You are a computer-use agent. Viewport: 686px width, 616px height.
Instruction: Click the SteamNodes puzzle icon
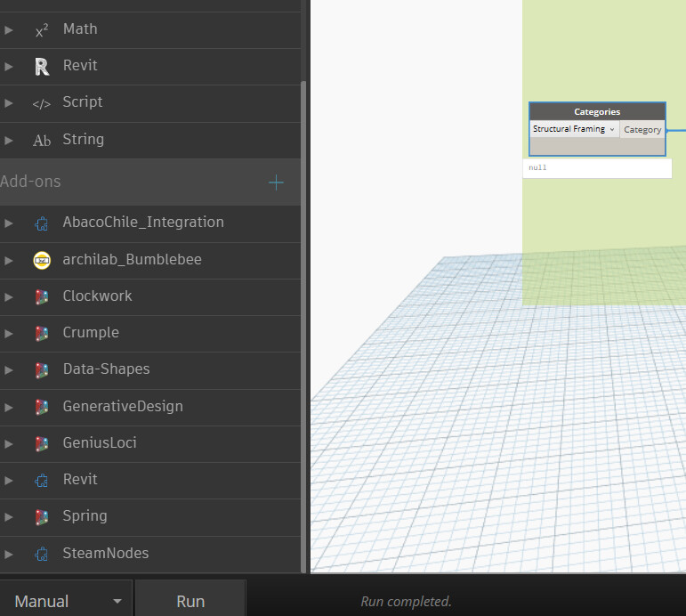coord(42,555)
